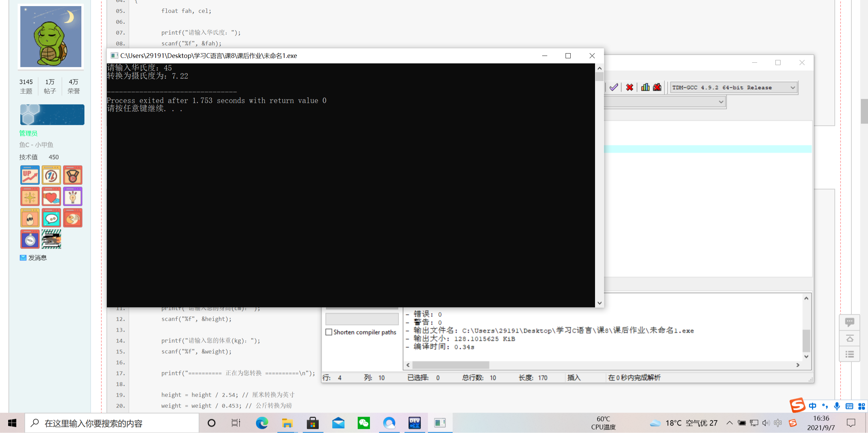Click the blue hexagon banner image in sidebar
The height and width of the screenshot is (433, 868).
pyautogui.click(x=52, y=115)
